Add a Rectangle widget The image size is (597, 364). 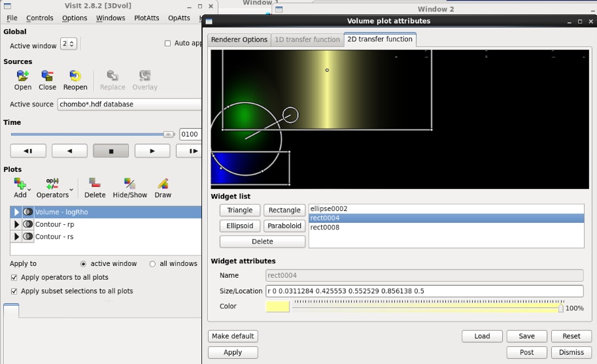284,210
